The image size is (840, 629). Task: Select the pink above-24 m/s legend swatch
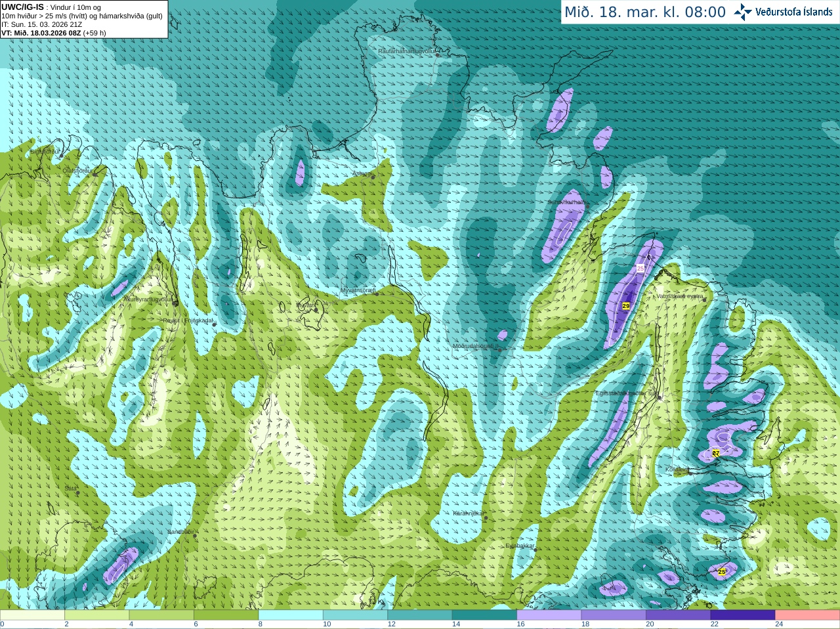tap(808, 615)
